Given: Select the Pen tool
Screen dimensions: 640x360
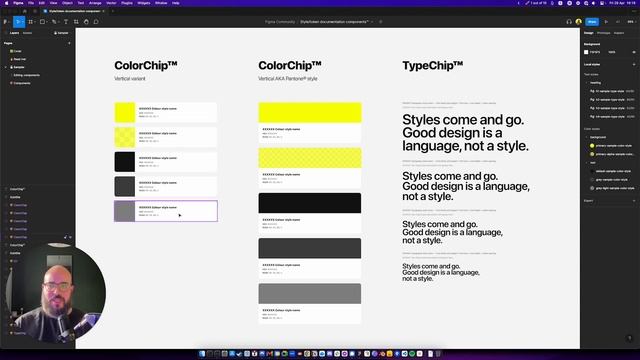Looking at the screenshot, I should [54, 22].
